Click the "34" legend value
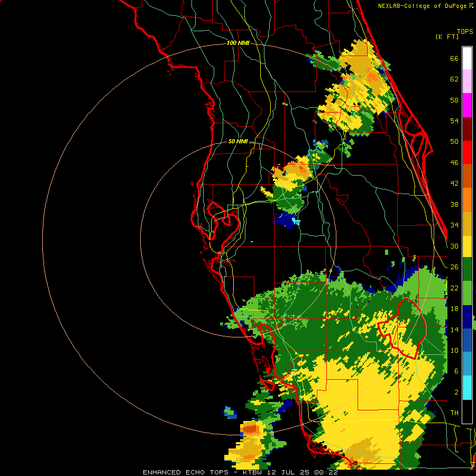Viewport: 476px width, 476px height. coord(454,225)
